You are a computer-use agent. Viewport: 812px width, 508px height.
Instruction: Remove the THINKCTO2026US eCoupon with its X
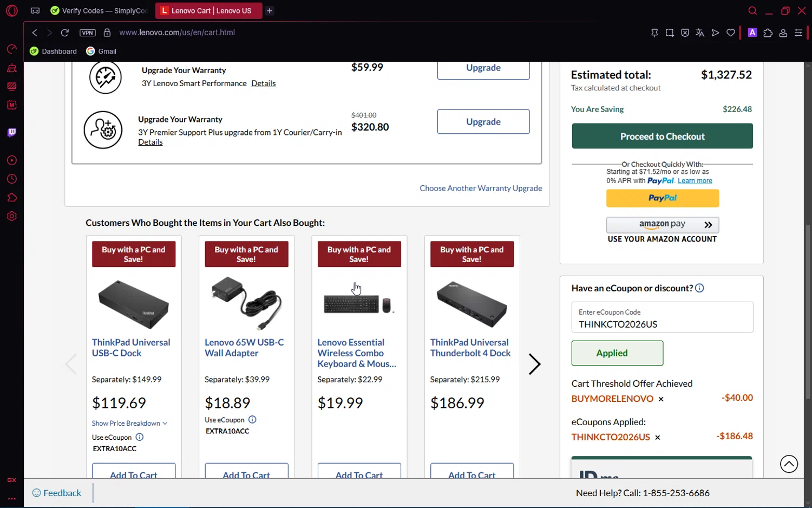[x=658, y=438]
